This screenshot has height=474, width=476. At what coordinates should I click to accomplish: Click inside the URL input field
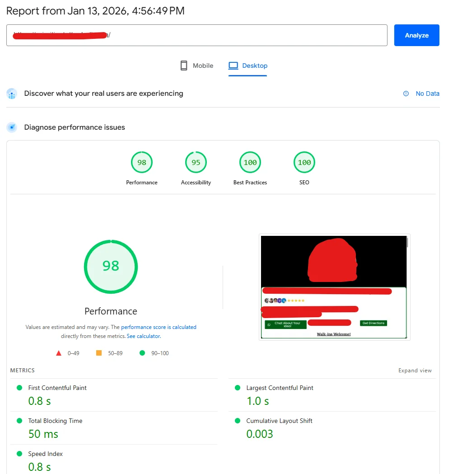click(x=196, y=35)
